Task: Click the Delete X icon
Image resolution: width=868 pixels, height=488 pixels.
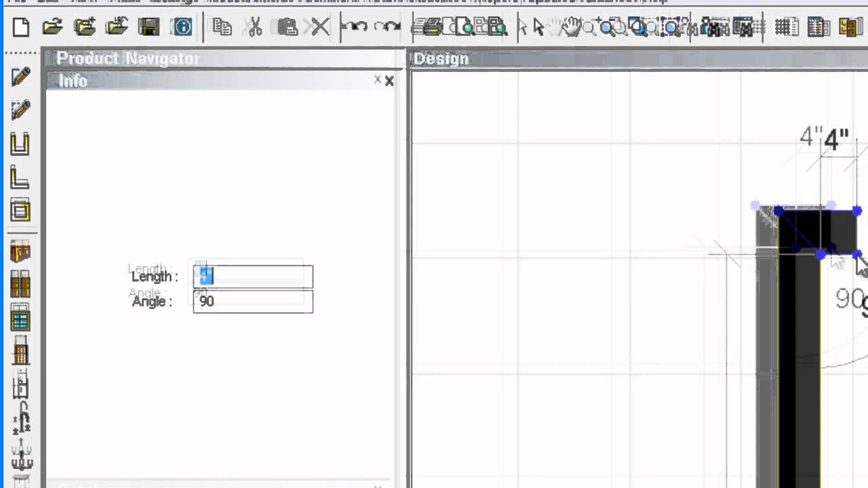Action: [320, 27]
